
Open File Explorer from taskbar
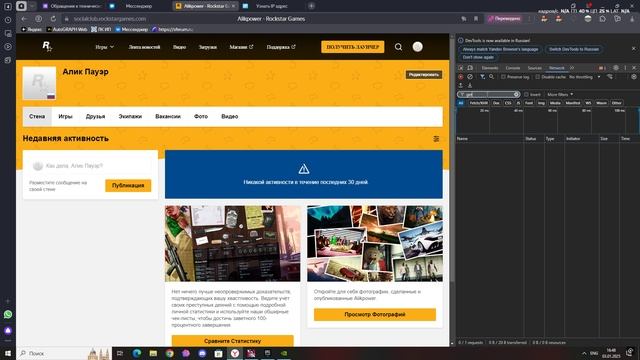pos(153,353)
